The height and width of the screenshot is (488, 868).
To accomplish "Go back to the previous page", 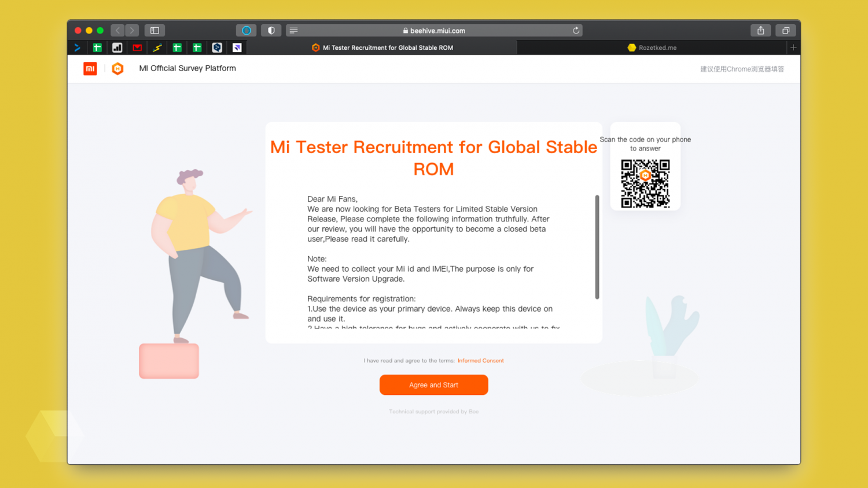I will 118,30.
